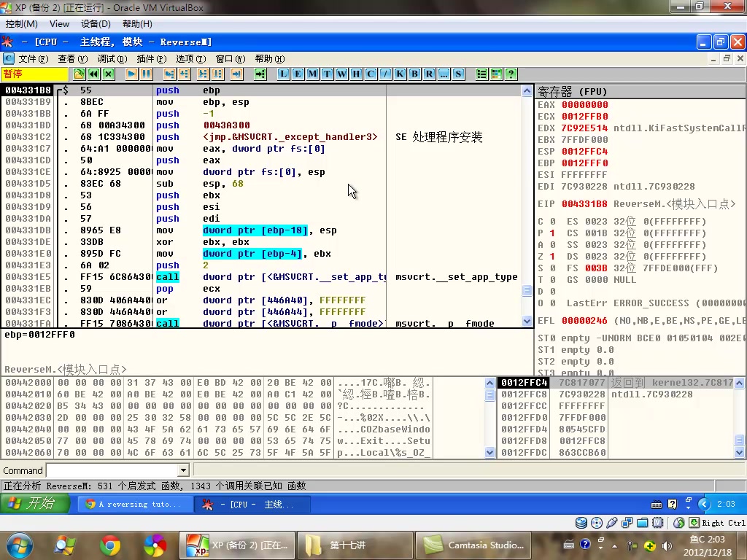The height and width of the screenshot is (560, 747).
Task: Restart the debugged program with rewind icon
Action: click(93, 74)
